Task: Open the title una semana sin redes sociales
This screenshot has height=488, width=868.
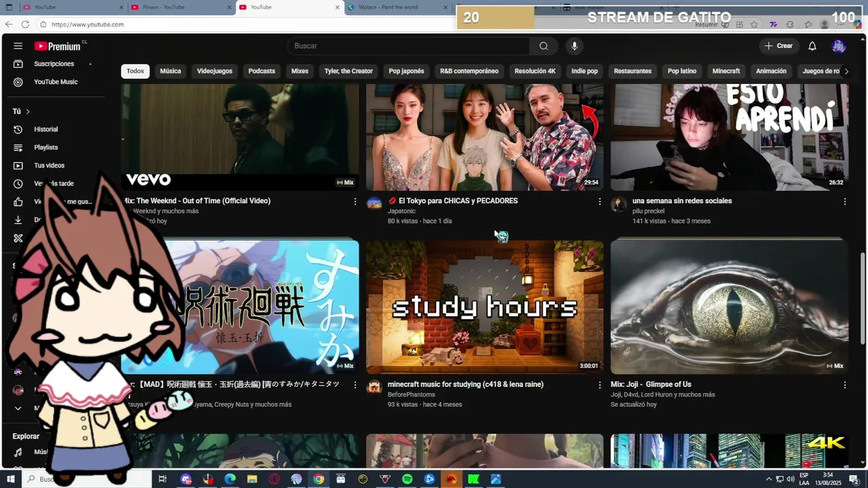Action: [682, 201]
